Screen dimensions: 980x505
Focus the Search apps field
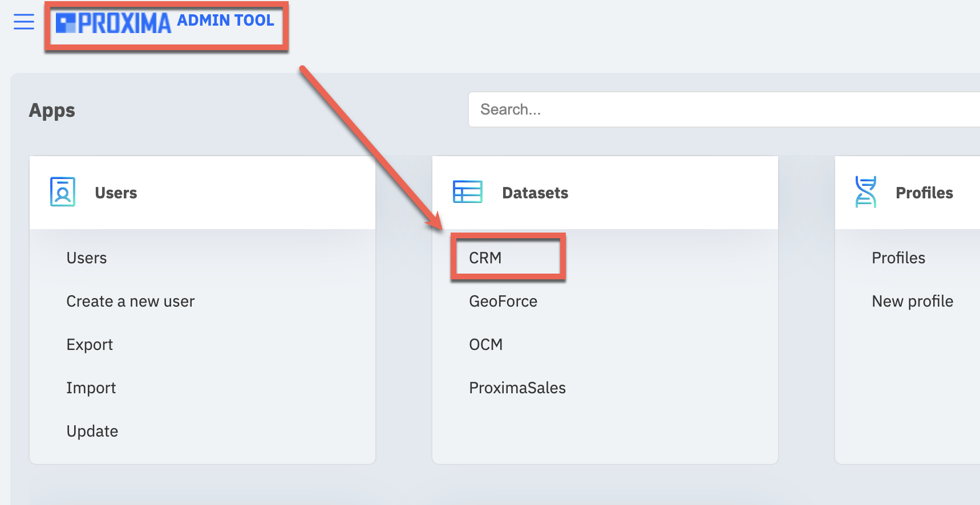pos(724,109)
